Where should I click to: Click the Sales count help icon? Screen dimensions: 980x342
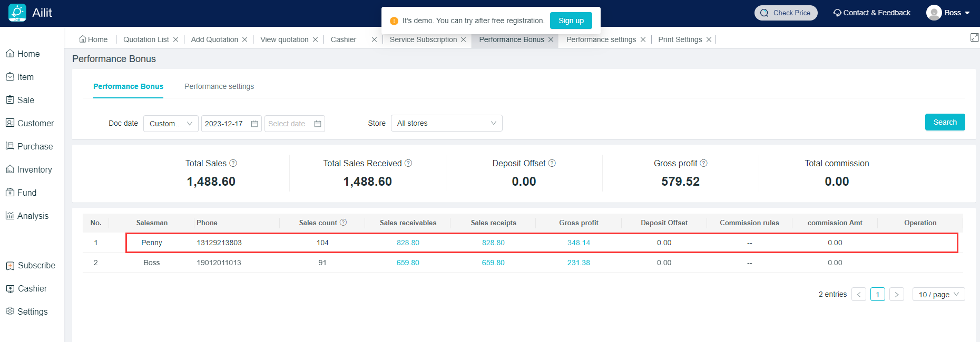[x=343, y=223]
